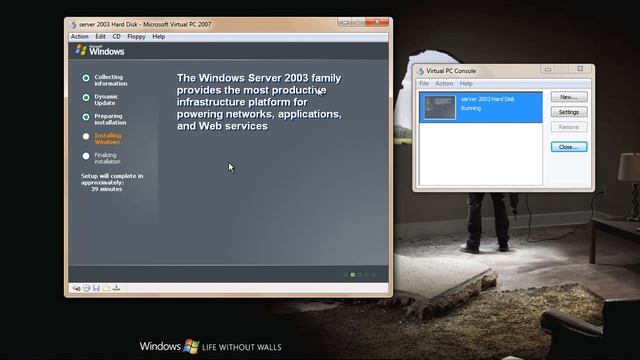Close the server 2003 Virtual PC 2007 window
This screenshot has width=640, height=360.
pyautogui.click(x=377, y=22)
